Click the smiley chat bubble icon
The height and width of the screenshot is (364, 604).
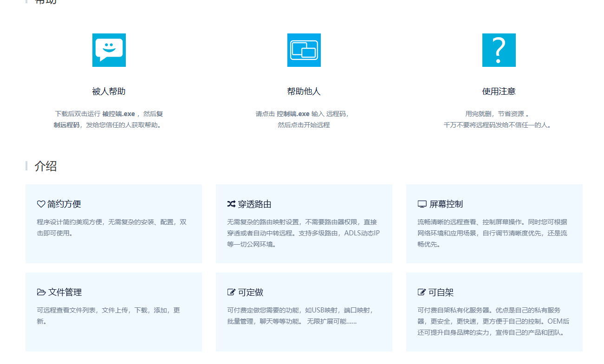coord(109,50)
